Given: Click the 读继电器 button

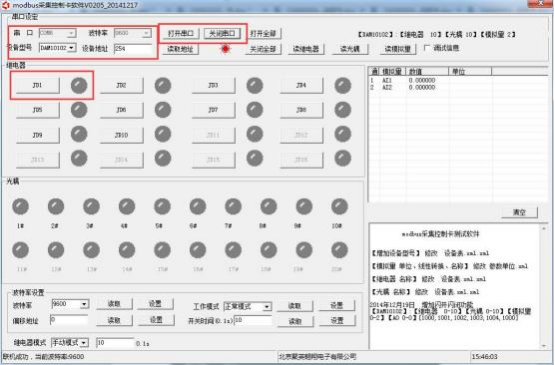Looking at the screenshot, I should tap(306, 49).
